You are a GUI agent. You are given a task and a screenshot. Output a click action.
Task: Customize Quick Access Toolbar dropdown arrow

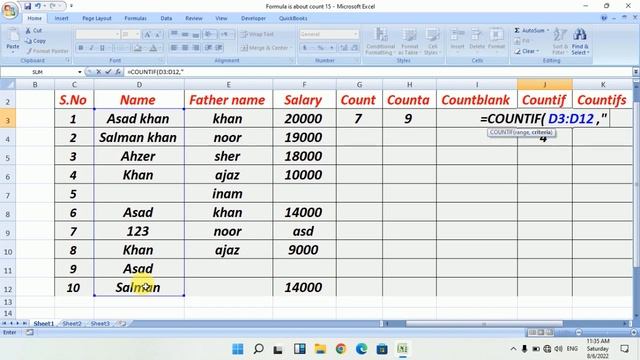click(71, 6)
